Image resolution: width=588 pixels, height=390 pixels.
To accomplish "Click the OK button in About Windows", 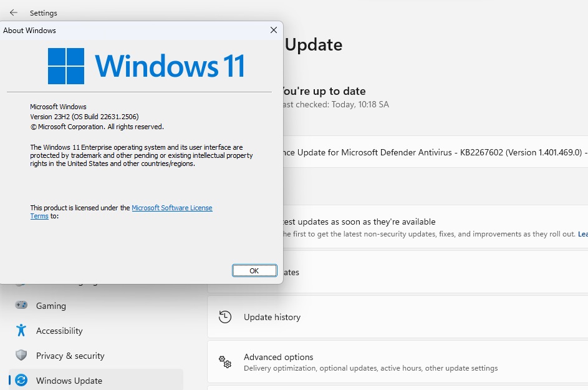I will 254,271.
